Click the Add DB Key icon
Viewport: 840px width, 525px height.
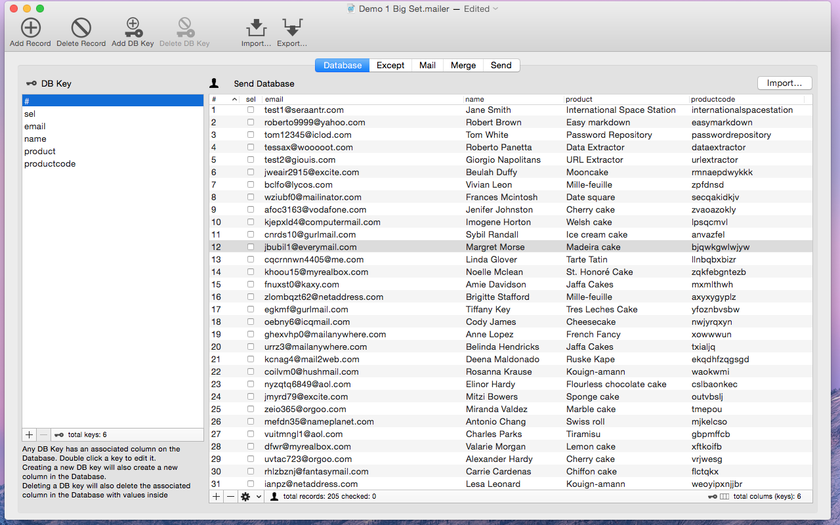(132, 28)
